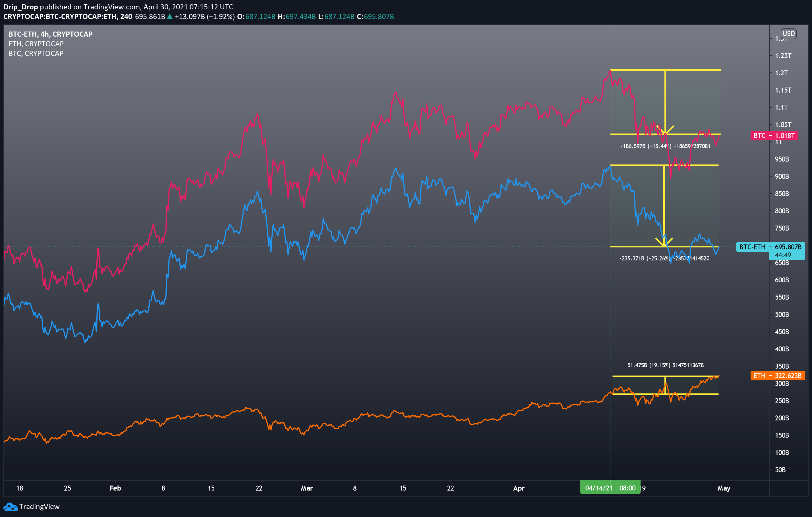This screenshot has width=812, height=517.
Task: Click the 04/14/21 08:00 date marker
Action: pyautogui.click(x=610, y=488)
